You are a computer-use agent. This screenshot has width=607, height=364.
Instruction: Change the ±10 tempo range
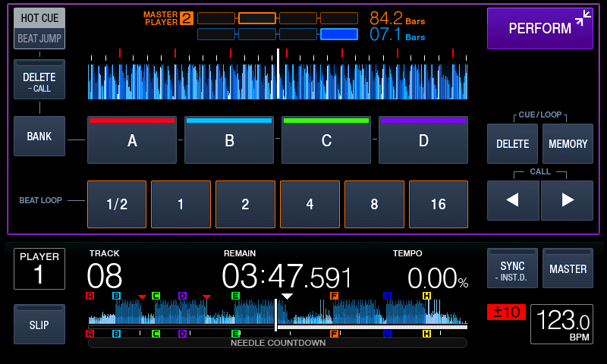tap(506, 312)
